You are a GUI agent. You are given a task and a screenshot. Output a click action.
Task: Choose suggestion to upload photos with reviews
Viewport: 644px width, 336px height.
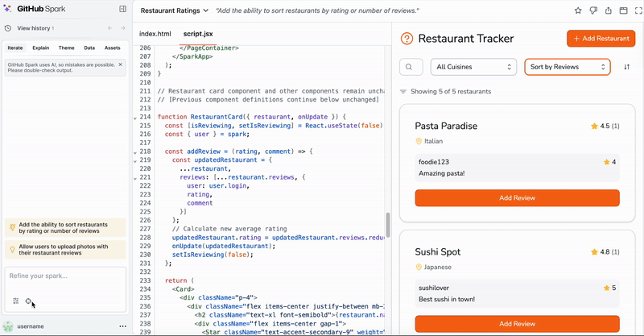coord(65,250)
